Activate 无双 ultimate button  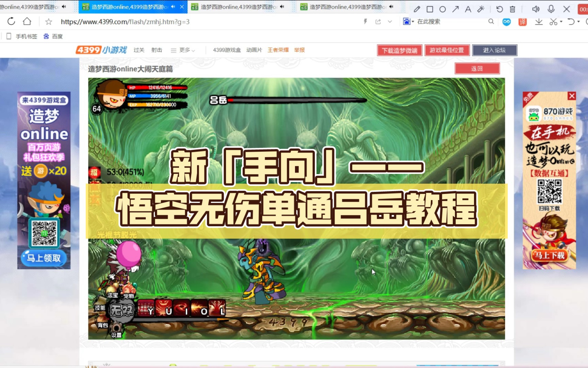click(x=121, y=310)
